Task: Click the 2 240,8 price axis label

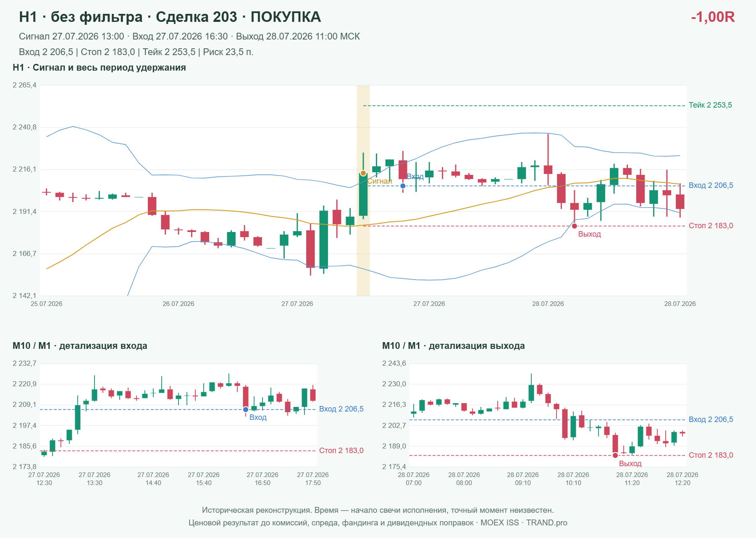Action: tap(24, 127)
